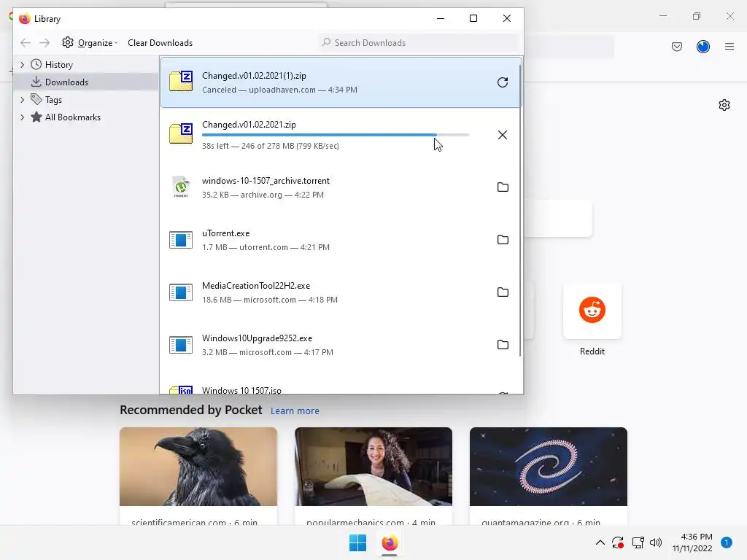This screenshot has height=560, width=747.
Task: Go forward in the Library window
Action: (x=44, y=43)
